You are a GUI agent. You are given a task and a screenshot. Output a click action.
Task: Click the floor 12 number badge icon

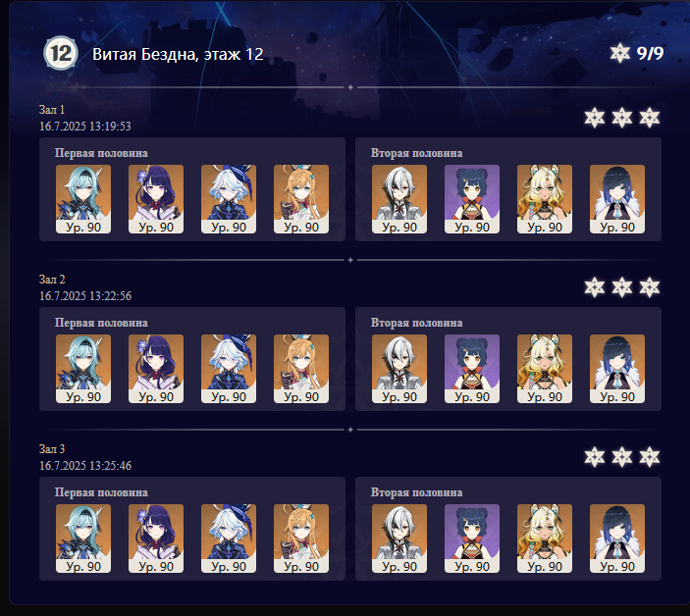(61, 53)
